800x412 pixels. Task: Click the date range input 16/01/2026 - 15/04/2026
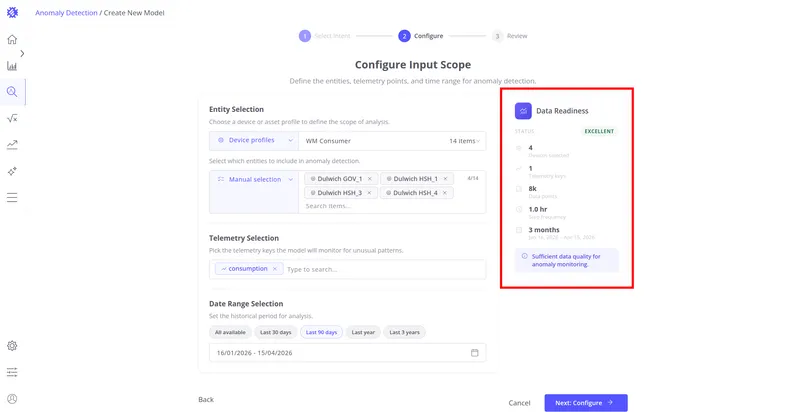pos(347,353)
